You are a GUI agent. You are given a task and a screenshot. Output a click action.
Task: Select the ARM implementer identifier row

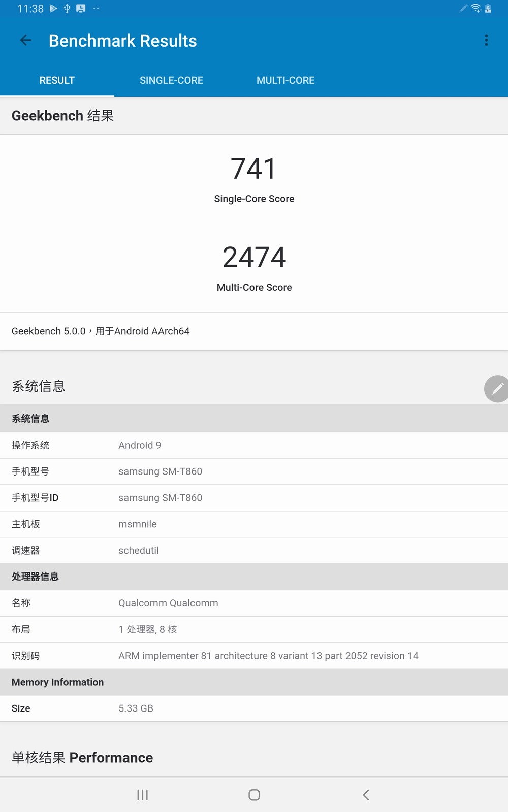pyautogui.click(x=268, y=656)
